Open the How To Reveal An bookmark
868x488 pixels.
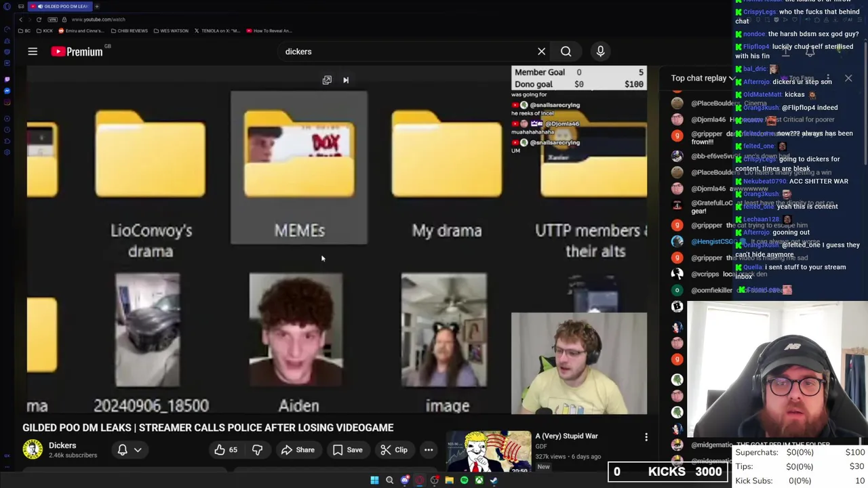tap(269, 30)
